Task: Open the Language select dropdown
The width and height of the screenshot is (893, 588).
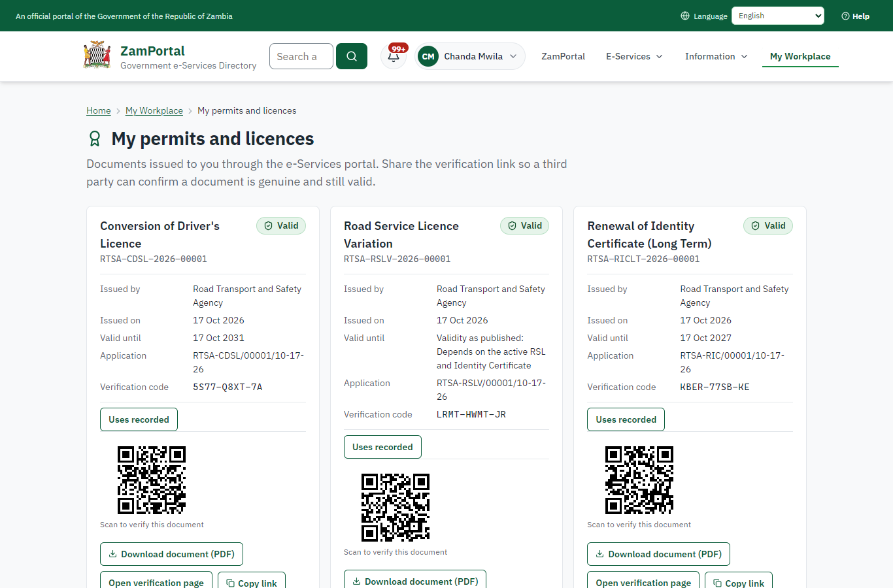Action: [x=778, y=16]
